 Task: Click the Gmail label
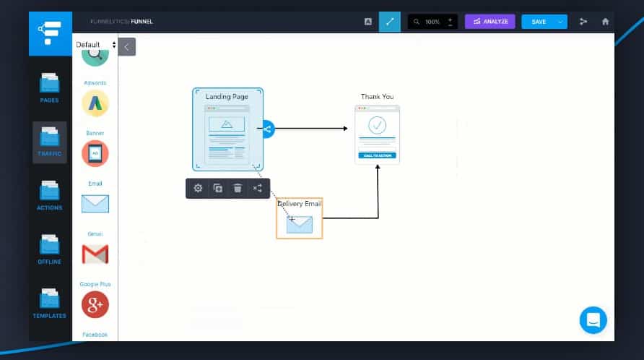(x=95, y=233)
